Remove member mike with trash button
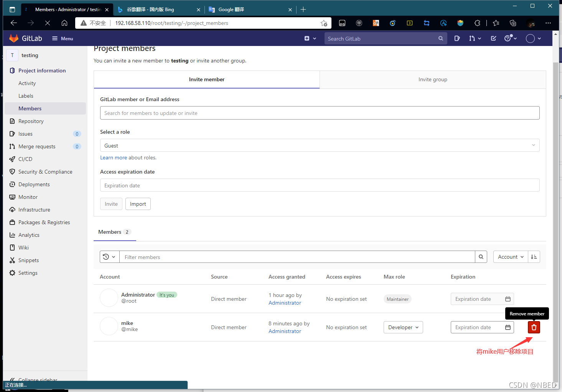 tap(534, 327)
